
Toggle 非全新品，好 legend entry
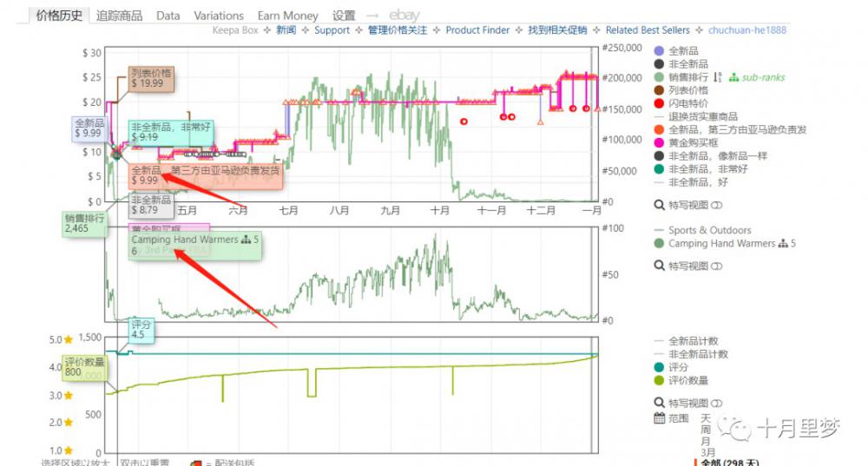coord(691,182)
